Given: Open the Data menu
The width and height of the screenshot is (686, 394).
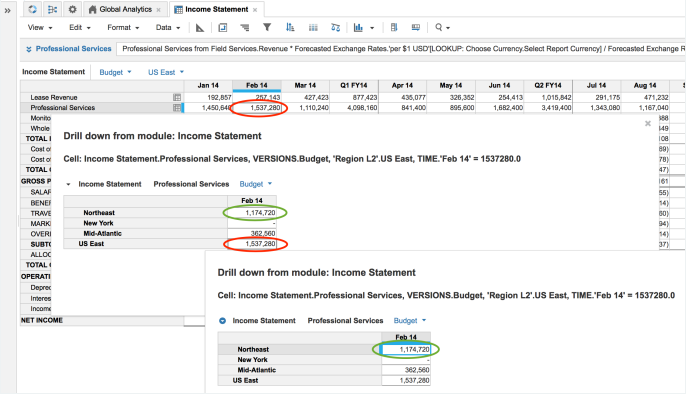Looking at the screenshot, I should [x=168, y=28].
